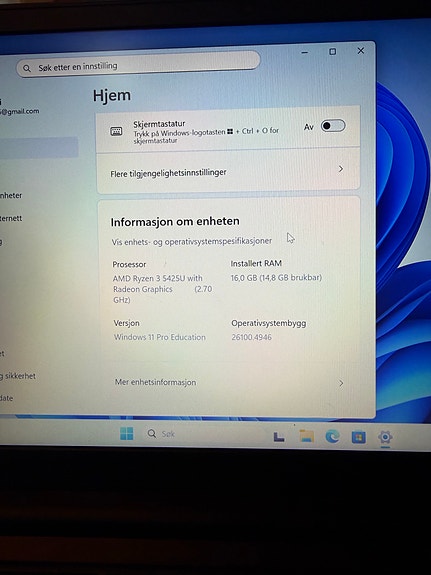Click the gmail.com account entry
Image resolution: width=431 pixels, height=575 pixels.
pos(19,111)
